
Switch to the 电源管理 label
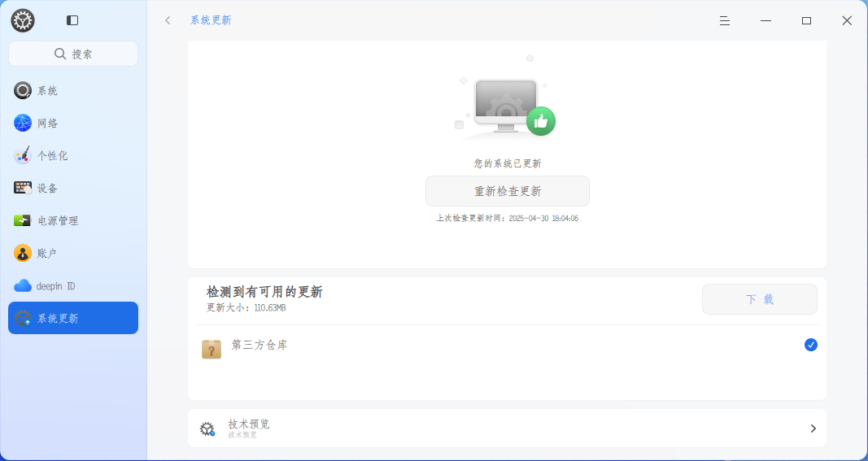(58, 221)
